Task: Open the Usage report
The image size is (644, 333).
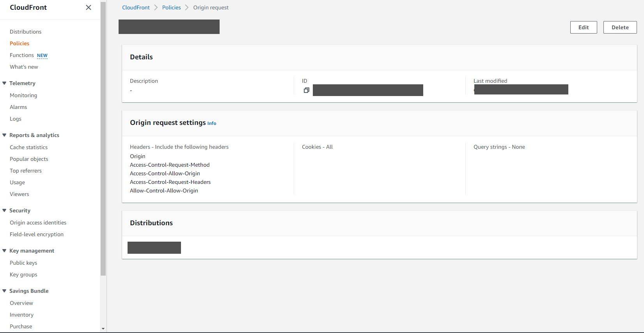Action: click(17, 182)
